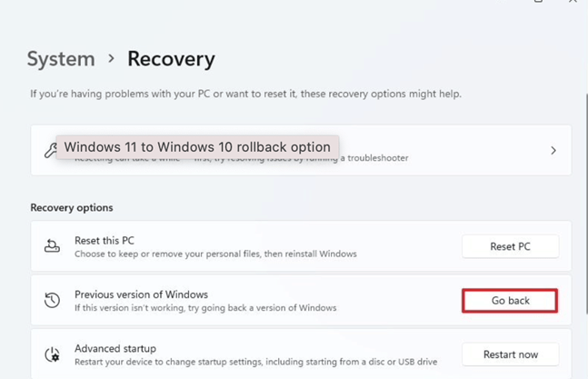The height and width of the screenshot is (379, 588).
Task: Click the Restart now button
Action: tap(511, 354)
